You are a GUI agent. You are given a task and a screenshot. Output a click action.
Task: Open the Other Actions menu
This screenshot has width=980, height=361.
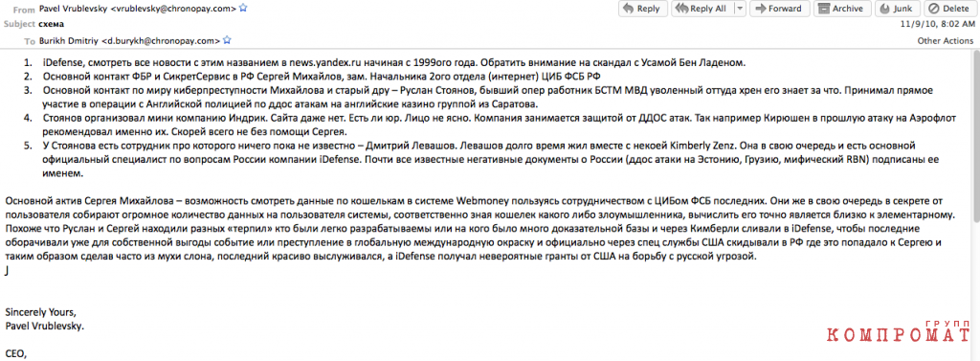(x=945, y=40)
